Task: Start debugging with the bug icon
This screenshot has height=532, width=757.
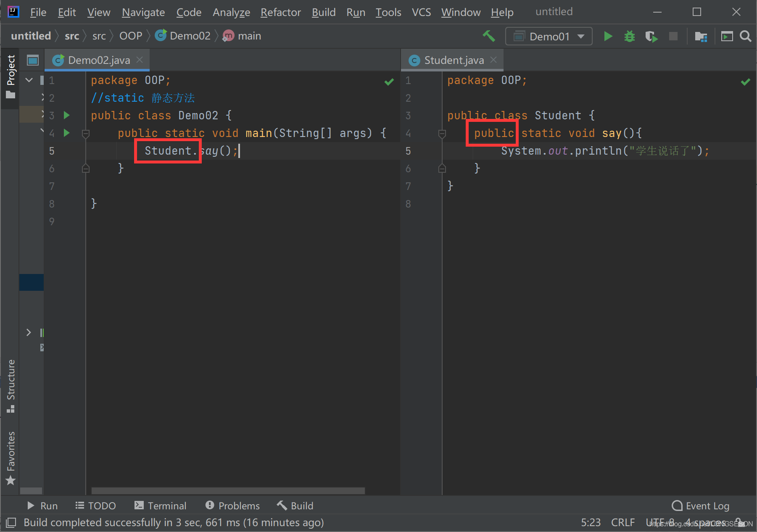Action: (629, 36)
